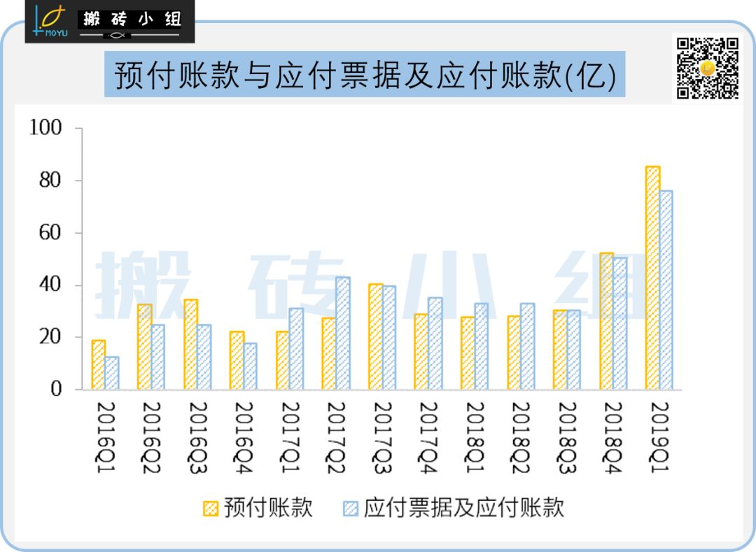The width and height of the screenshot is (756, 552).
Task: Select the yellow 2016Q1 bar
Action: point(99,365)
